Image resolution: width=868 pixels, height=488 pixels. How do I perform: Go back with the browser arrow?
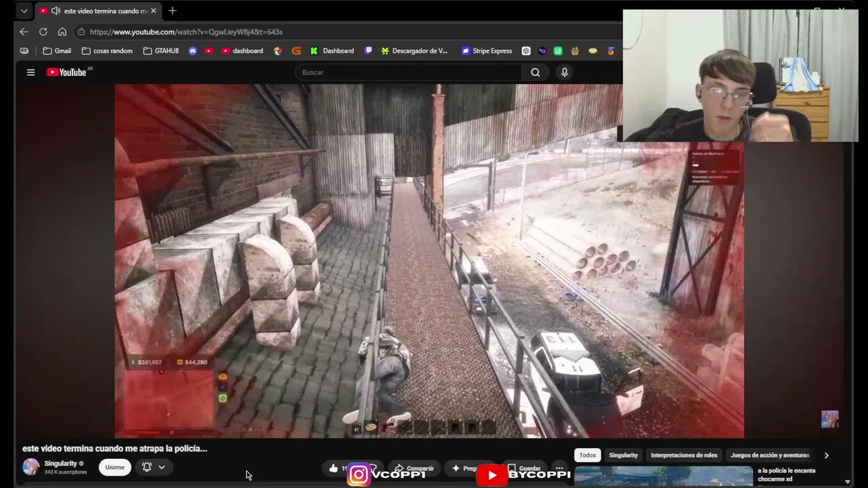[24, 32]
